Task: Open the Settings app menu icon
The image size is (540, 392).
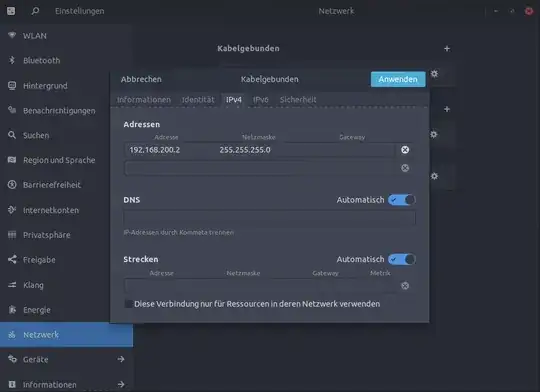Action: (x=11, y=11)
